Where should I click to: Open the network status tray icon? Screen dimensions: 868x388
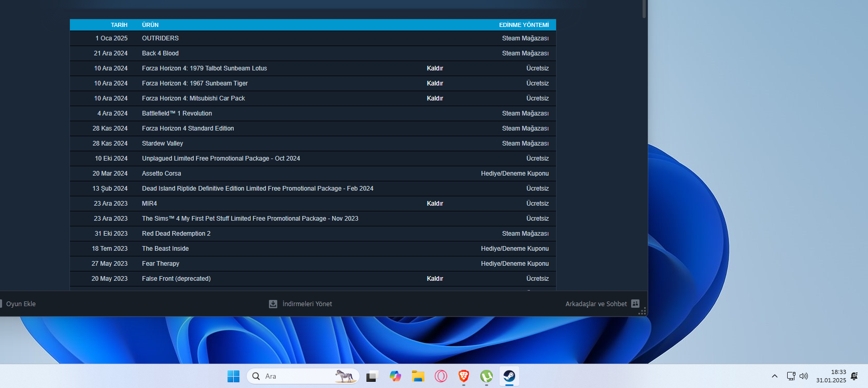tap(791, 377)
